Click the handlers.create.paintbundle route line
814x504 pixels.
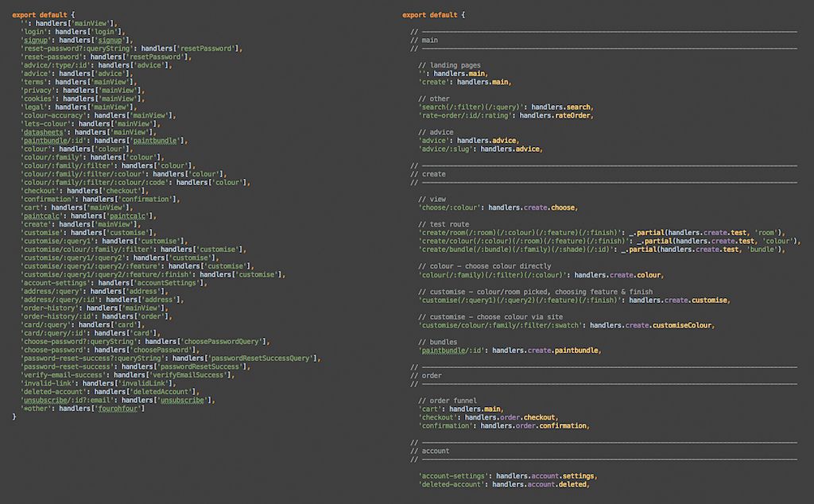coord(510,351)
